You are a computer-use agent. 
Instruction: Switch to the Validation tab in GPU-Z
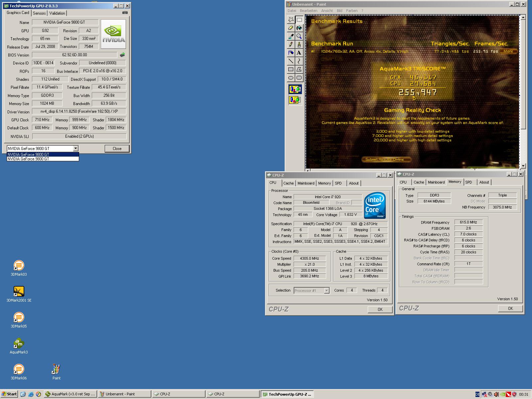coord(57,13)
